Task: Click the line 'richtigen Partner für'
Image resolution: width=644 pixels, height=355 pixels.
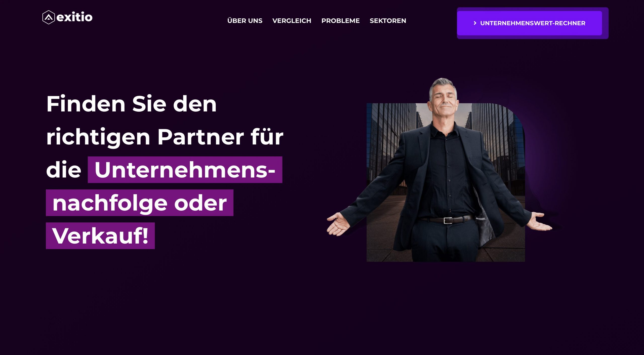Action: [x=165, y=137]
